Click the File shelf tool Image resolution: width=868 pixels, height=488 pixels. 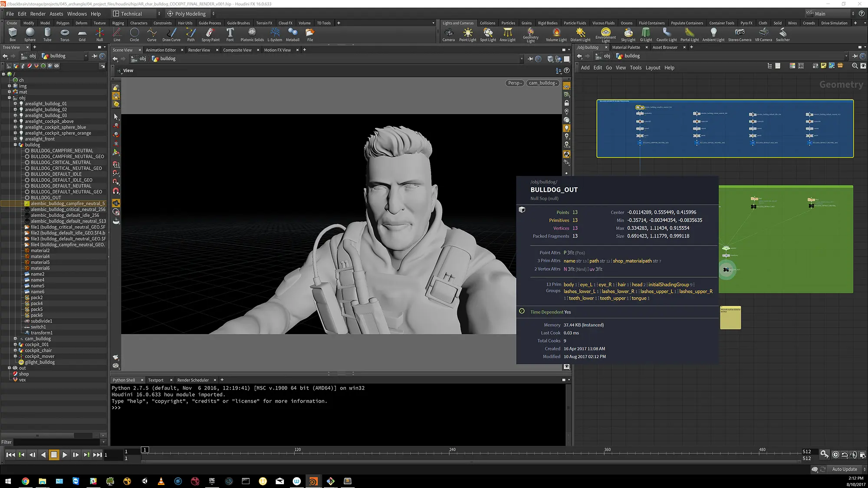(x=310, y=34)
